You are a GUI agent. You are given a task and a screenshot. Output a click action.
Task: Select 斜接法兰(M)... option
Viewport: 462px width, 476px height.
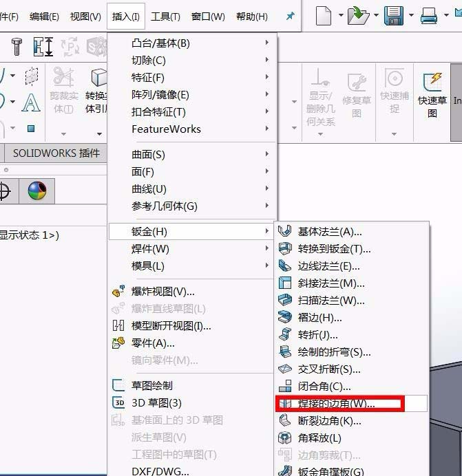(352, 283)
